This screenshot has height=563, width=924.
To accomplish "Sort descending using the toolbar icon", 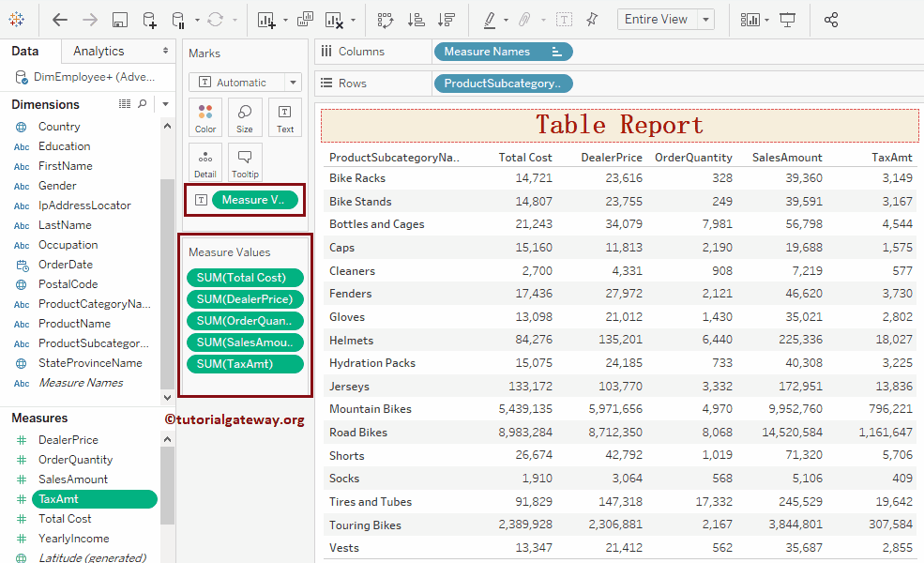I will point(447,20).
